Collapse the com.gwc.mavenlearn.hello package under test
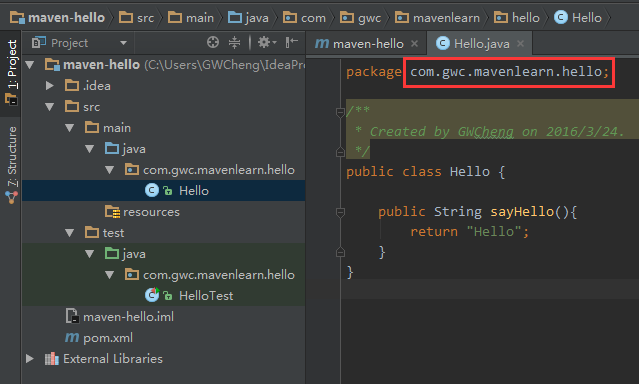Screen dimensions: 639x384 pyautogui.click(x=110, y=275)
